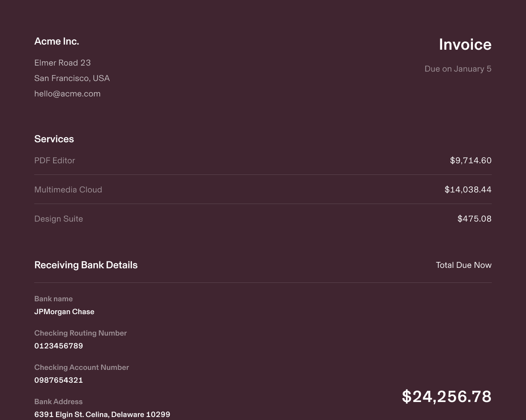This screenshot has height=420, width=526.
Task: Select the PDF Editor service row label
Action: click(54, 161)
